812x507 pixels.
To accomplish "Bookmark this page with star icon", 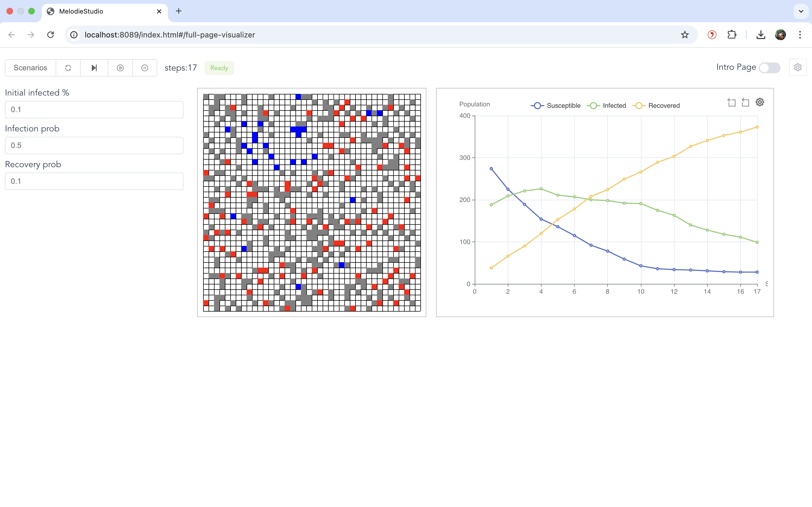I will click(x=684, y=35).
